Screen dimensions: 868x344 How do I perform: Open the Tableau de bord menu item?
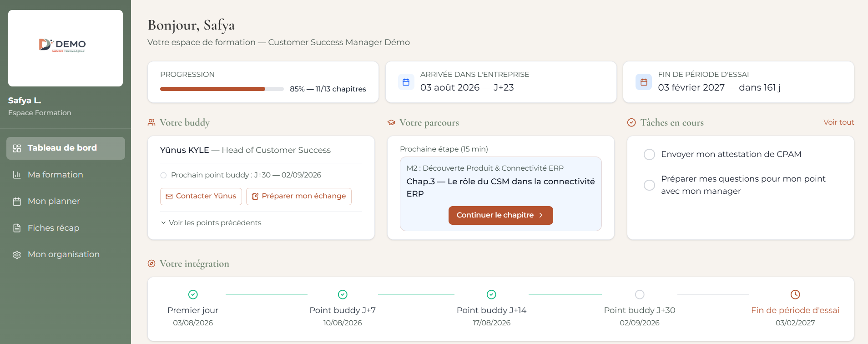(x=66, y=148)
